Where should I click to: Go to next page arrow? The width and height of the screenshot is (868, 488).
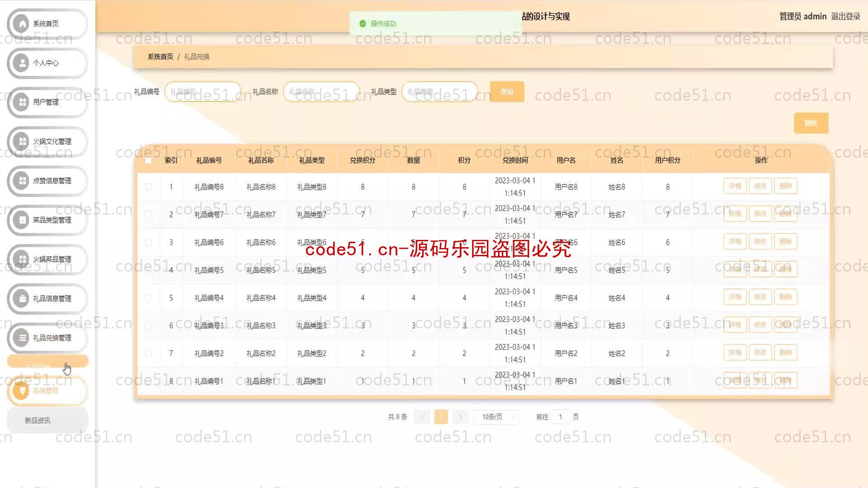tap(460, 417)
